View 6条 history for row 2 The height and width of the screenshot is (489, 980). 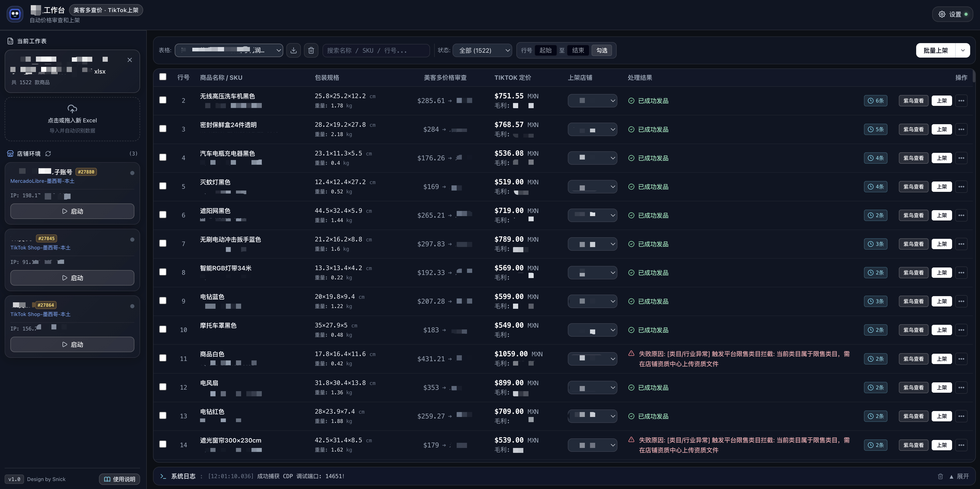[875, 101]
